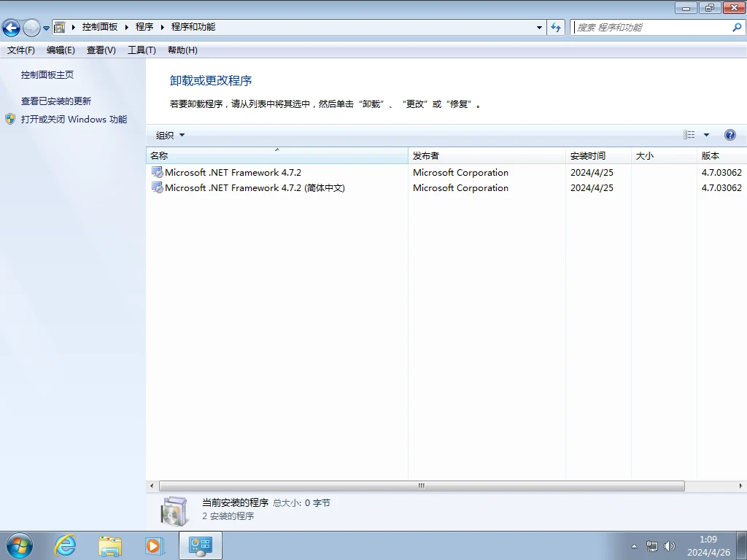The height and width of the screenshot is (560, 747).
Task: Open the volume speaker tray icon
Action: click(x=670, y=546)
